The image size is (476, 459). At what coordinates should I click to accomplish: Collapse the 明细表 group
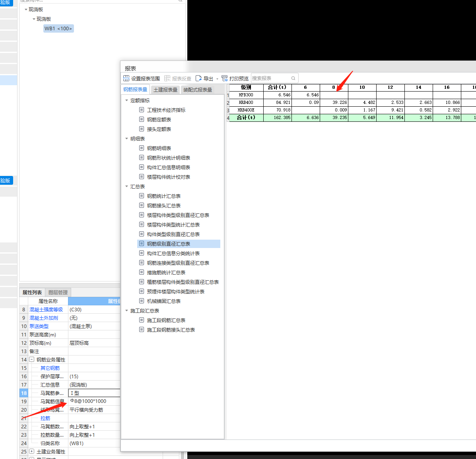126,139
